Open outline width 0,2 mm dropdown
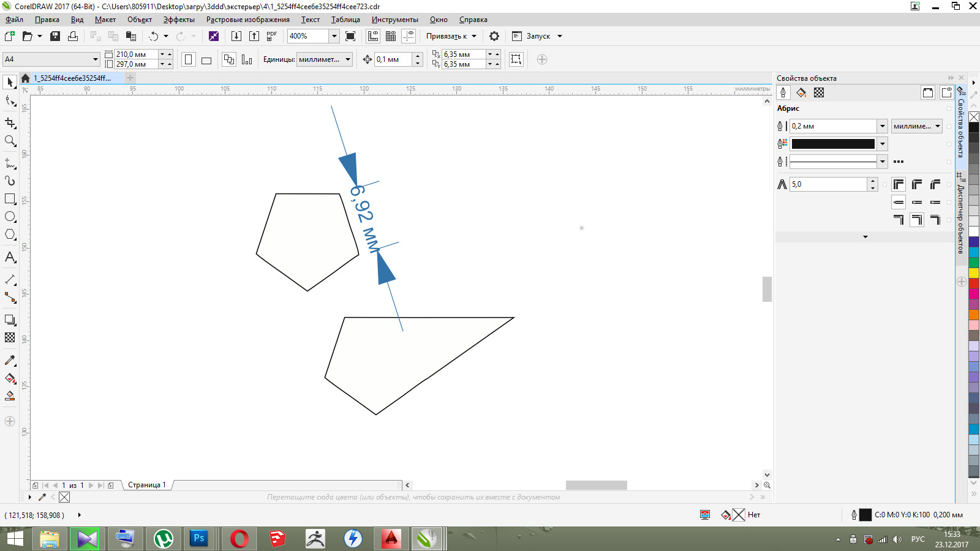980x551 pixels. click(x=882, y=126)
